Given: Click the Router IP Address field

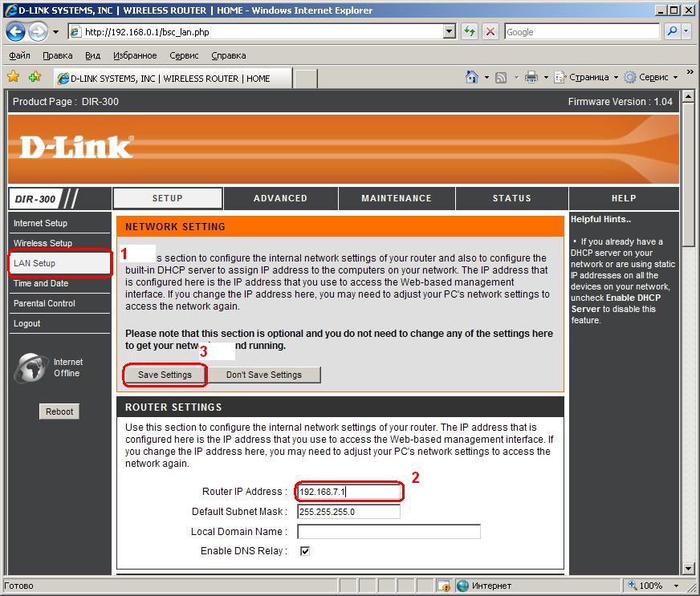Looking at the screenshot, I should [x=348, y=492].
